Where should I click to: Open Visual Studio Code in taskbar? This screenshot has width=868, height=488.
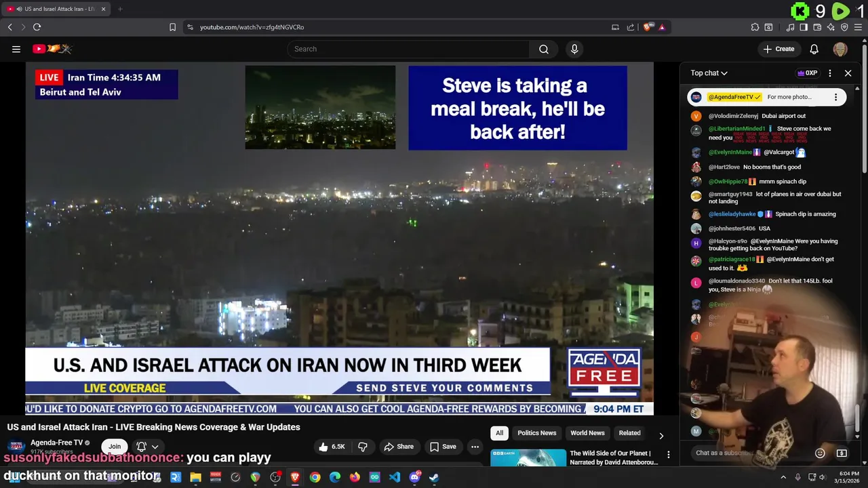coord(395,477)
